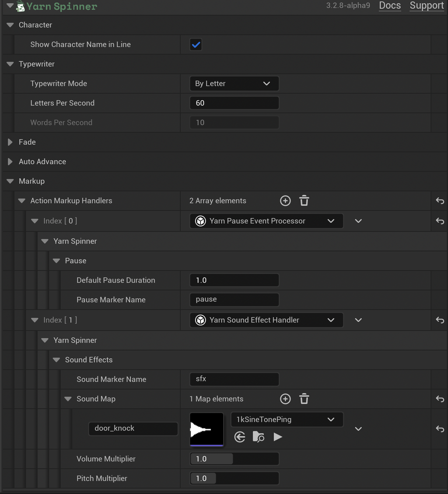
Task: Open the Docs link
Action: pyautogui.click(x=390, y=5)
